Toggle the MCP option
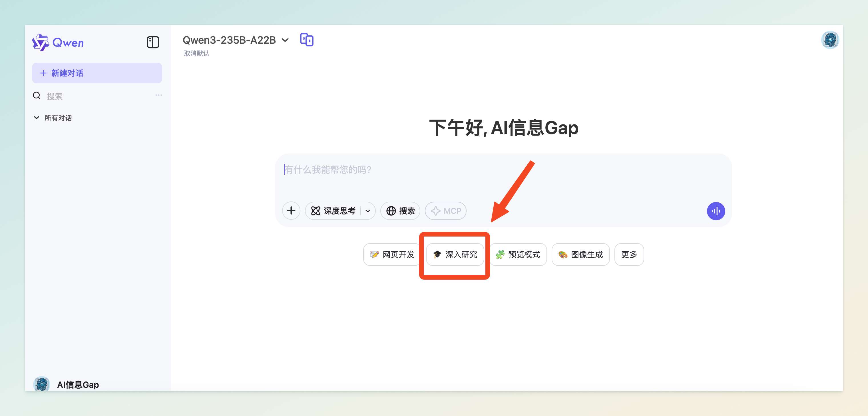Viewport: 868px width, 416px height. tap(445, 211)
